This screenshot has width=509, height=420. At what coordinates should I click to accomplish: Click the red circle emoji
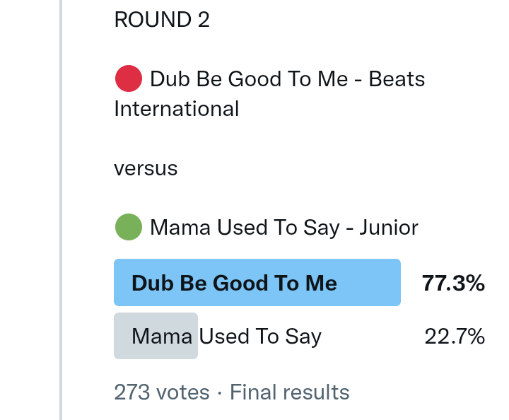(128, 78)
